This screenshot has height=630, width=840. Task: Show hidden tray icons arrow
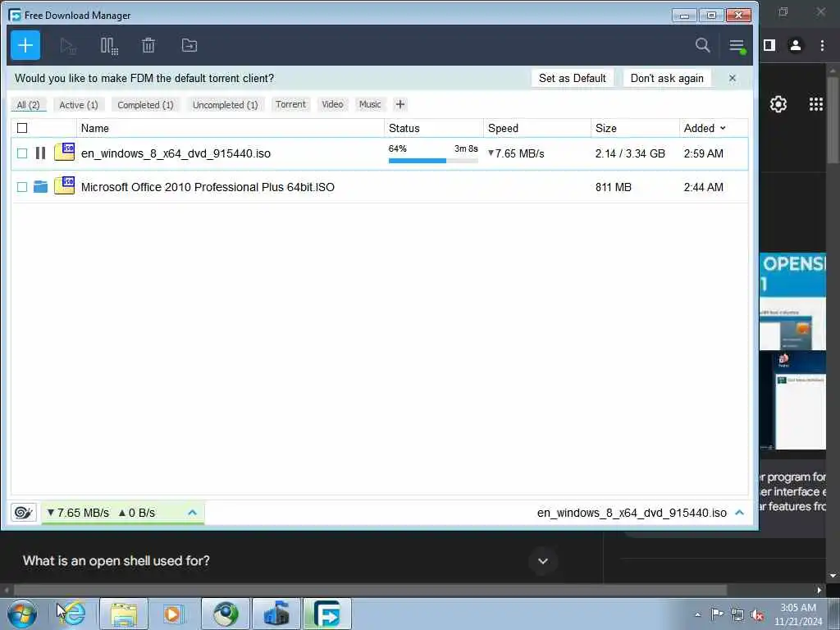697,614
